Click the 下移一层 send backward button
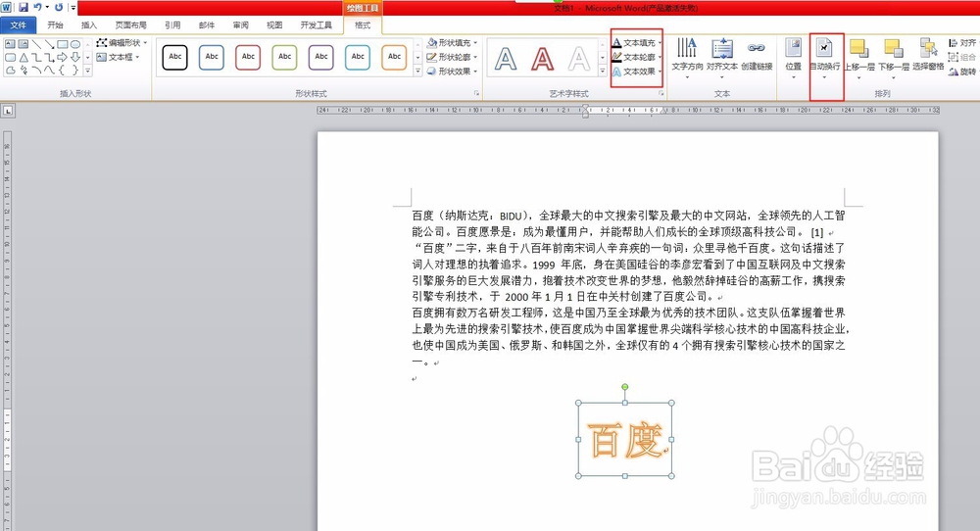The height and width of the screenshot is (531, 980). tap(894, 58)
